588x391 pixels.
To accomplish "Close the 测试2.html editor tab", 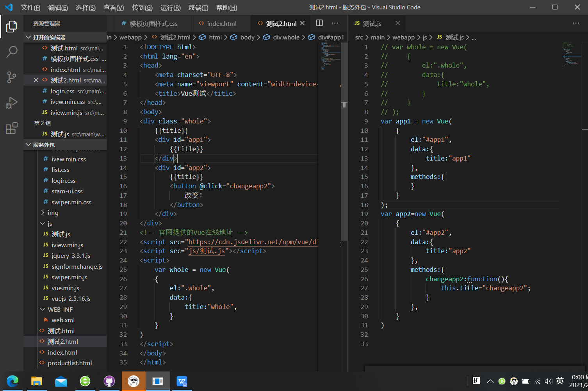I will pos(302,23).
